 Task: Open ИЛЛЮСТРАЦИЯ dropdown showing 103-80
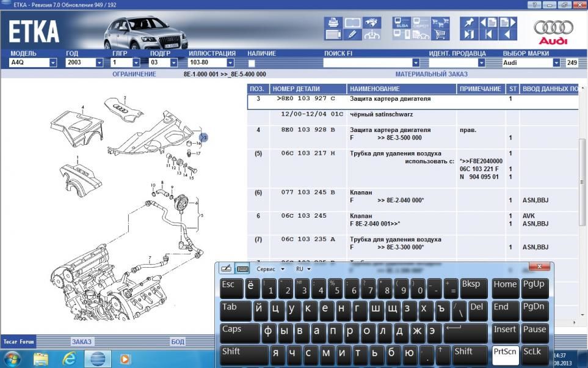tap(230, 63)
